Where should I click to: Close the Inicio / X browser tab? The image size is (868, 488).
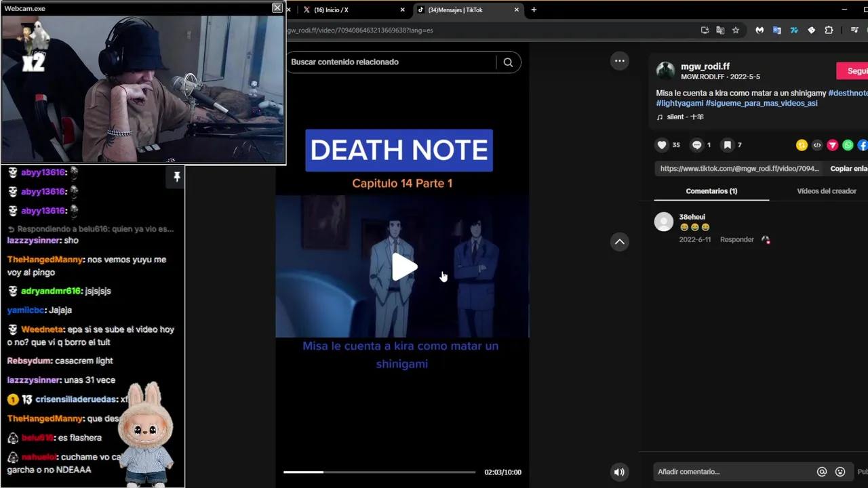pyautogui.click(x=402, y=10)
